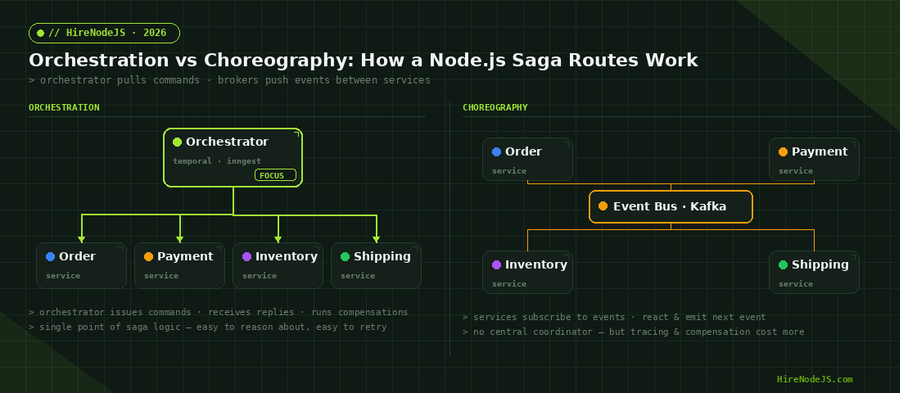The image size is (900, 393).
Task: Click the blue dot on Orchestration Order card
Action: [x=50, y=256]
